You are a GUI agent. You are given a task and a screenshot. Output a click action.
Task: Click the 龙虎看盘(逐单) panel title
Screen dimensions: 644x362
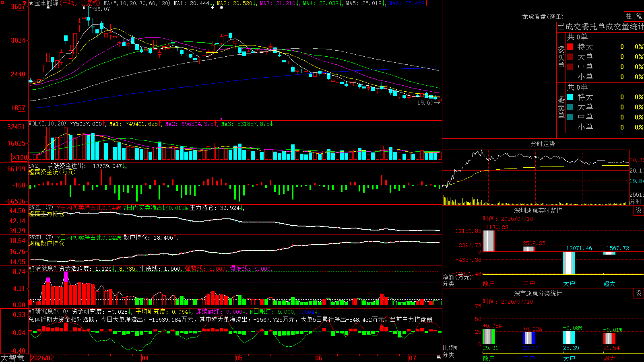coord(543,16)
